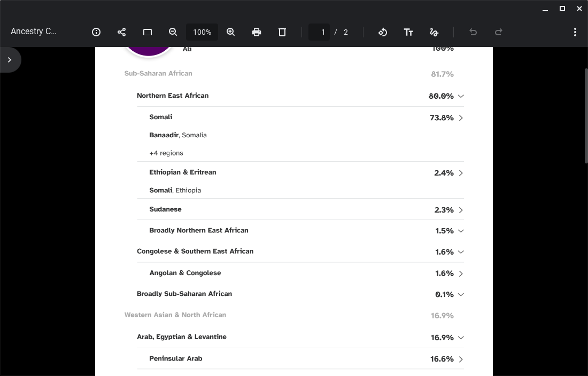This screenshot has width=588, height=376.
Task: Click the page number input box
Action: tap(319, 32)
